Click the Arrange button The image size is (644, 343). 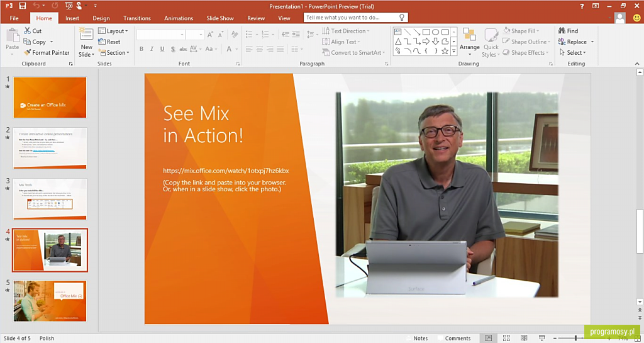pyautogui.click(x=469, y=42)
